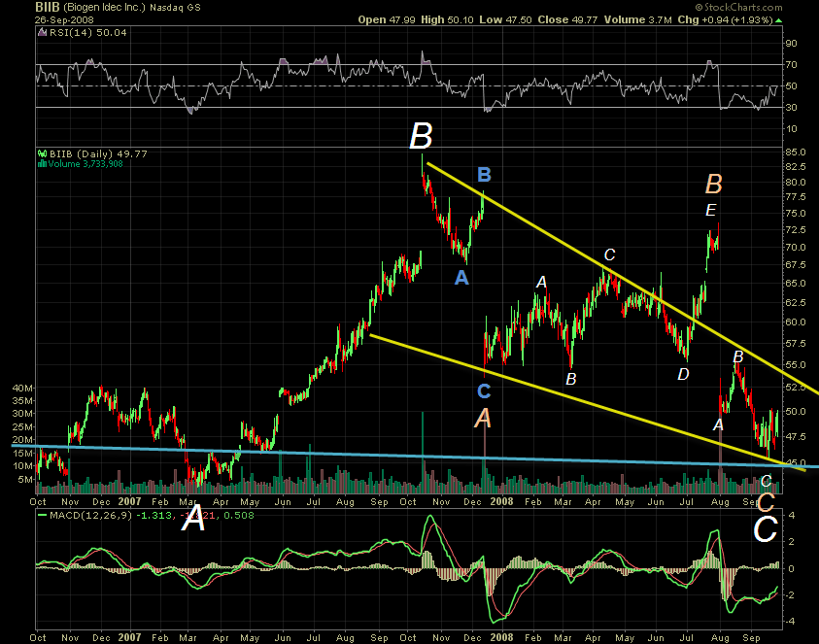Click the "Nasdaq GS" exchange label
819x644 pixels.
(x=175, y=8)
